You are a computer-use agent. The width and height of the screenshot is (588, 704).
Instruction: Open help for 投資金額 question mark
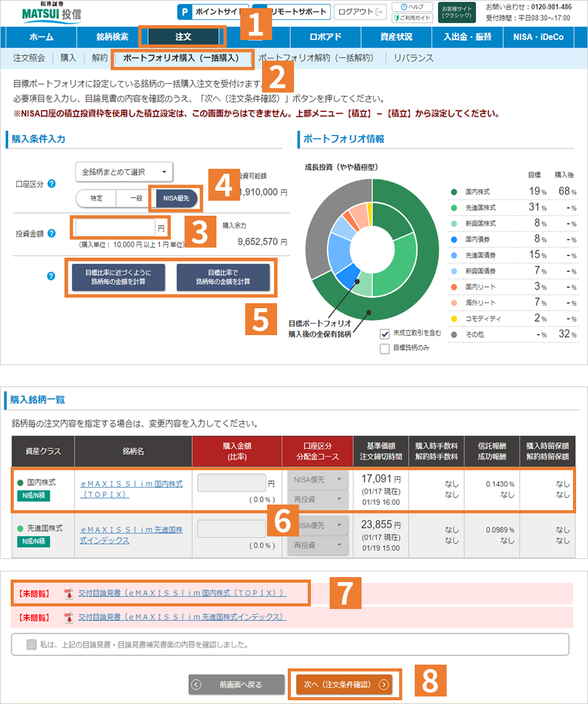point(52,233)
